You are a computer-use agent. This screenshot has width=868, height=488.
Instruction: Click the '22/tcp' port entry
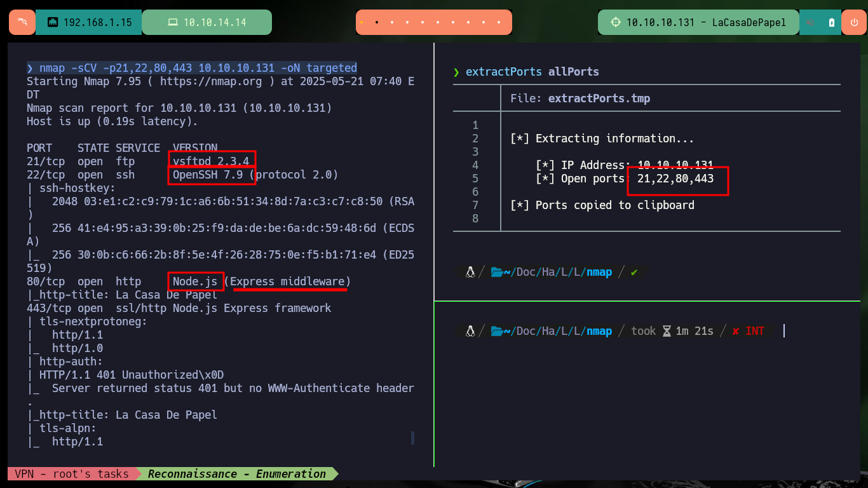click(x=46, y=175)
